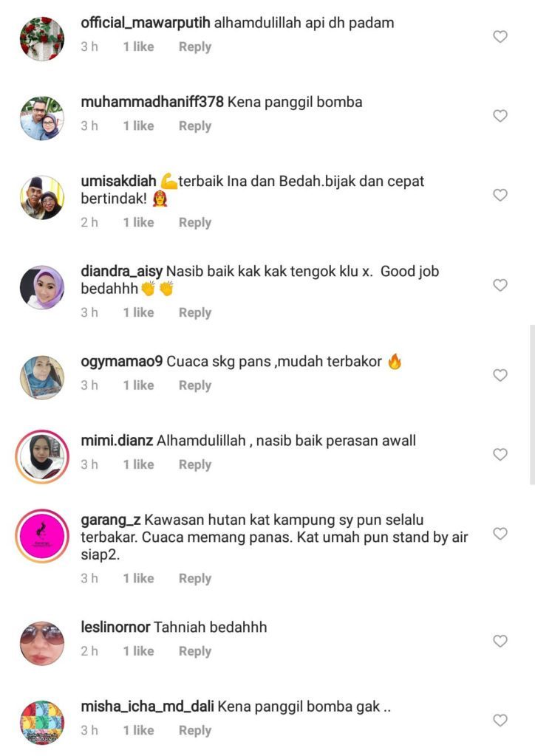
Task: Like ogymamao9's comment about hot weather
Action: (500, 375)
